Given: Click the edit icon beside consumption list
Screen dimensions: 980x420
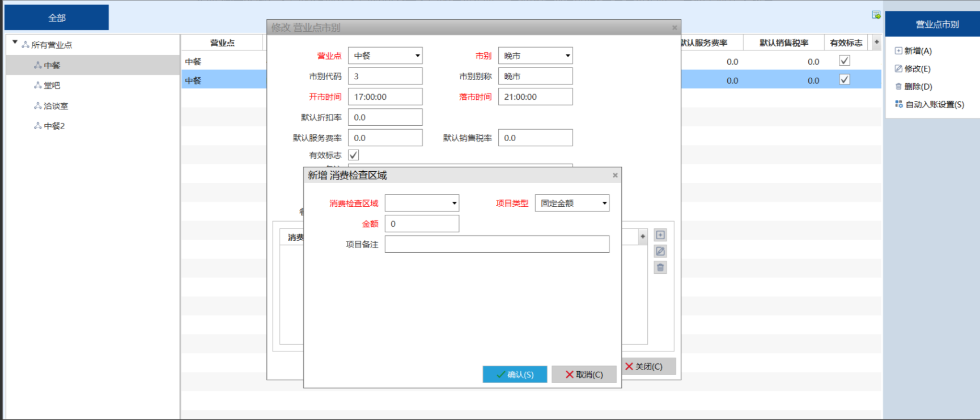Looking at the screenshot, I should [x=660, y=251].
